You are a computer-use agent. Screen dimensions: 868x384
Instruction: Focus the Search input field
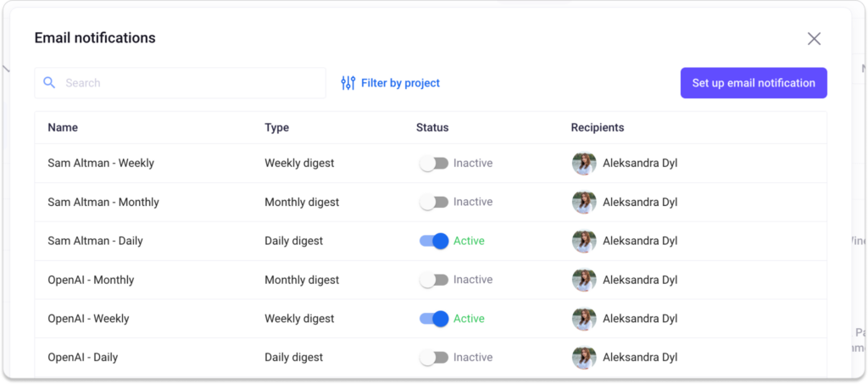point(191,83)
